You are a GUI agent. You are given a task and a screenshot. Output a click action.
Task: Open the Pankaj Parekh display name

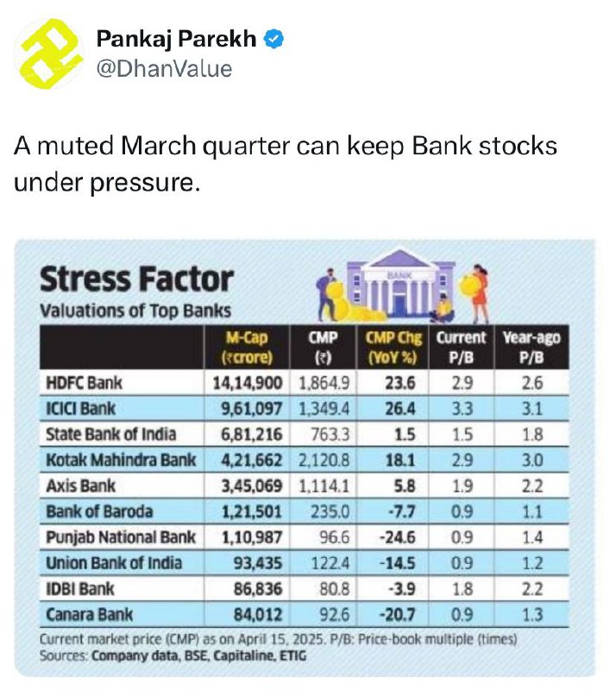pos(176,39)
